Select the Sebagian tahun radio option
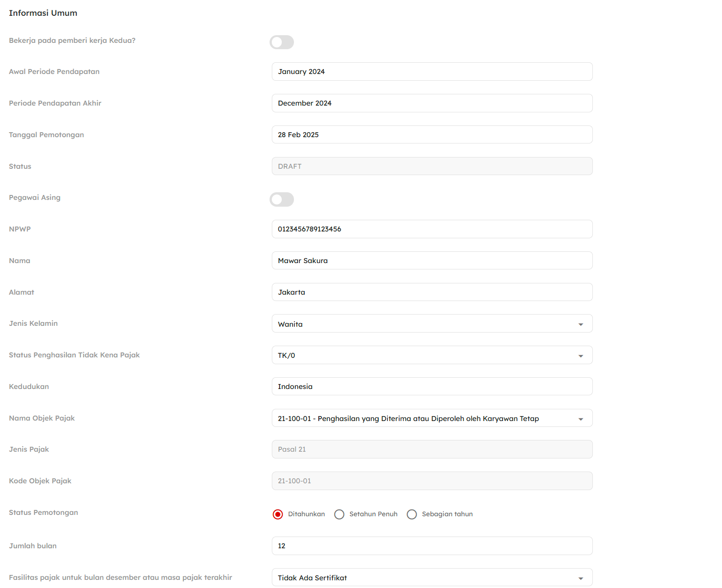722x588 pixels. point(412,514)
